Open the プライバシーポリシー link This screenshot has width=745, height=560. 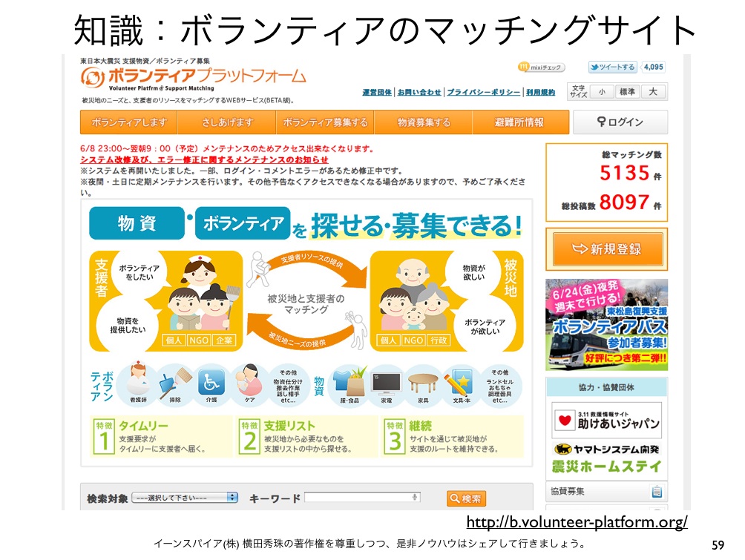pos(483,93)
